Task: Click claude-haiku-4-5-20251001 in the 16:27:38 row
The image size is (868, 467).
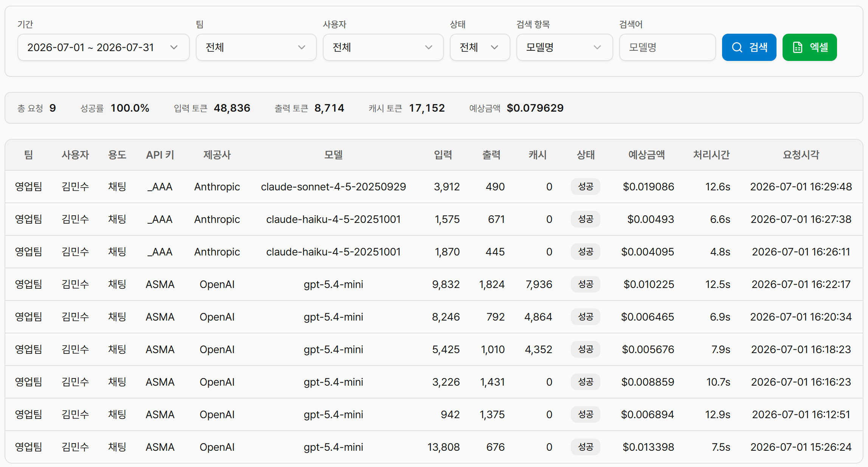Action: click(x=333, y=219)
